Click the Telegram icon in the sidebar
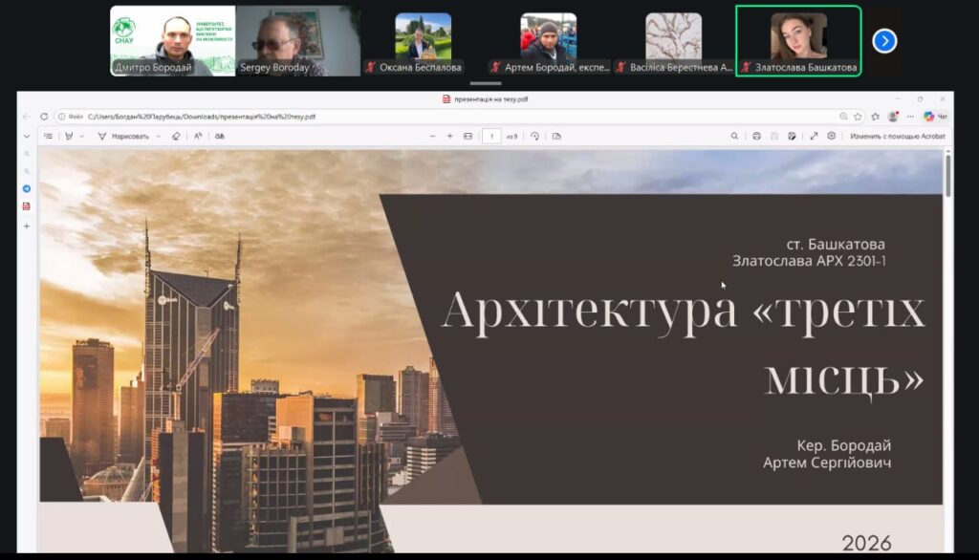The height and width of the screenshot is (560, 979). click(x=26, y=188)
